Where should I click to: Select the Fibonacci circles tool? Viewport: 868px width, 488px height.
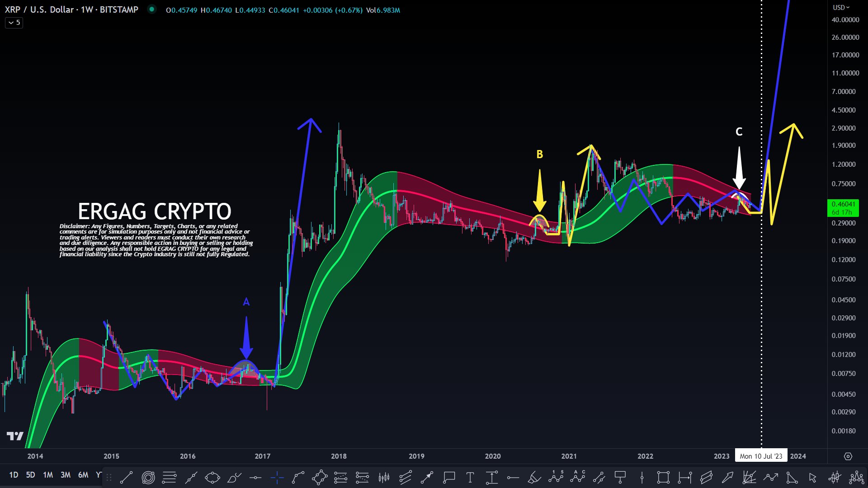[148, 477]
